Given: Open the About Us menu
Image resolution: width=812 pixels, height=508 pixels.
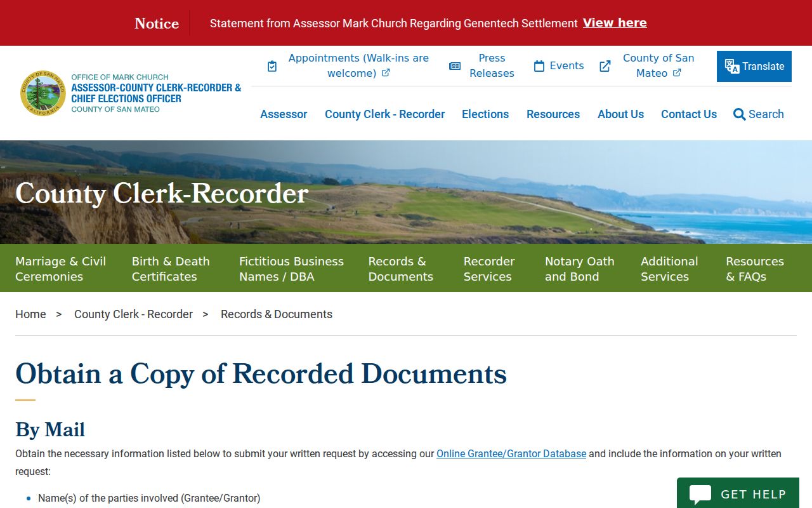Looking at the screenshot, I should click(620, 114).
